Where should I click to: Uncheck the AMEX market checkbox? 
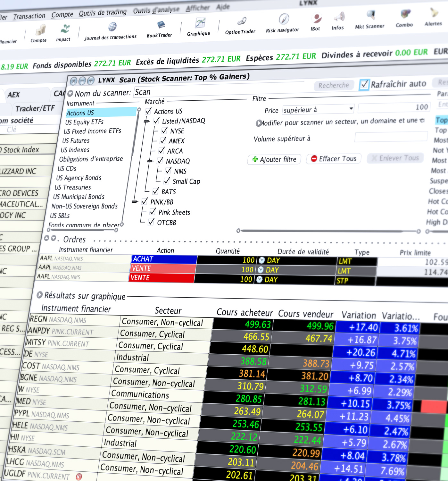(163, 140)
